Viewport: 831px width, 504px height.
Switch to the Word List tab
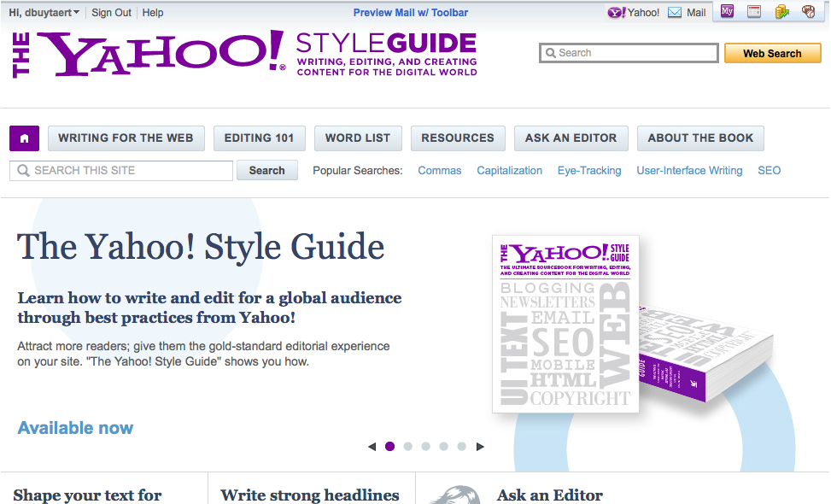click(358, 138)
